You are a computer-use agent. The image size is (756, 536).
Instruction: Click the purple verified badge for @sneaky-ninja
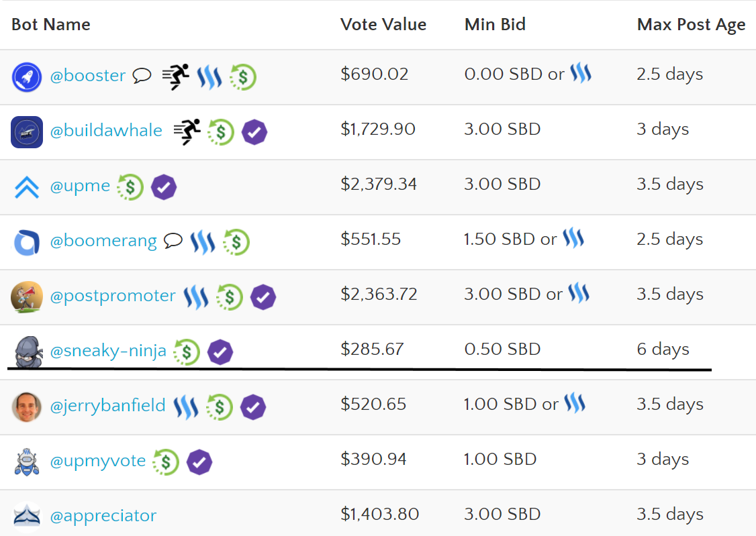pos(220,352)
